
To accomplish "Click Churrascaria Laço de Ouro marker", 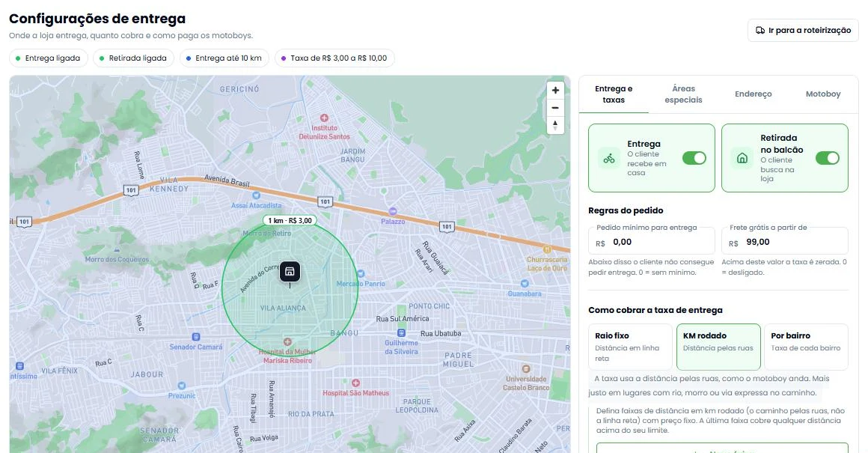I will click(547, 249).
